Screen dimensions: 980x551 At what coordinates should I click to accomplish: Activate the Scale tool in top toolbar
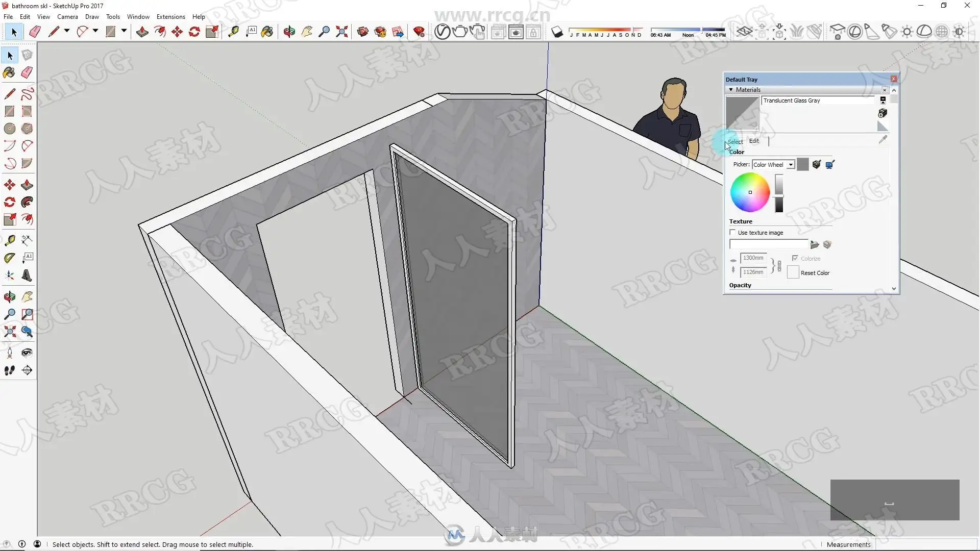pyautogui.click(x=212, y=32)
